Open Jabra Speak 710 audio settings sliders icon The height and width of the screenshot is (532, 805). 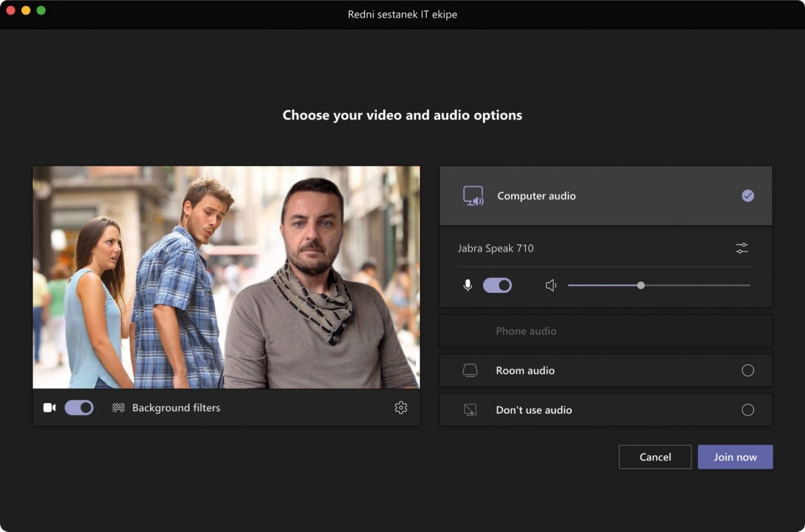(x=742, y=248)
